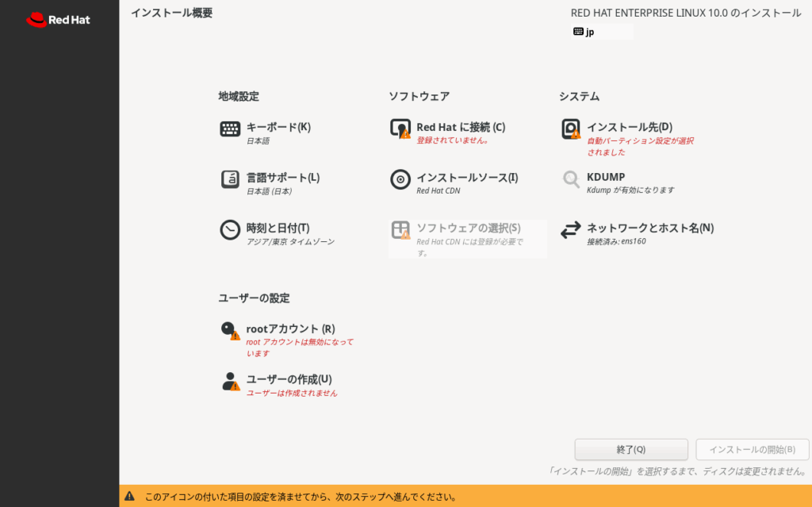Image resolution: width=812 pixels, height=507 pixels.
Task: Click the Red Hat logo in sidebar
Action: (x=59, y=20)
